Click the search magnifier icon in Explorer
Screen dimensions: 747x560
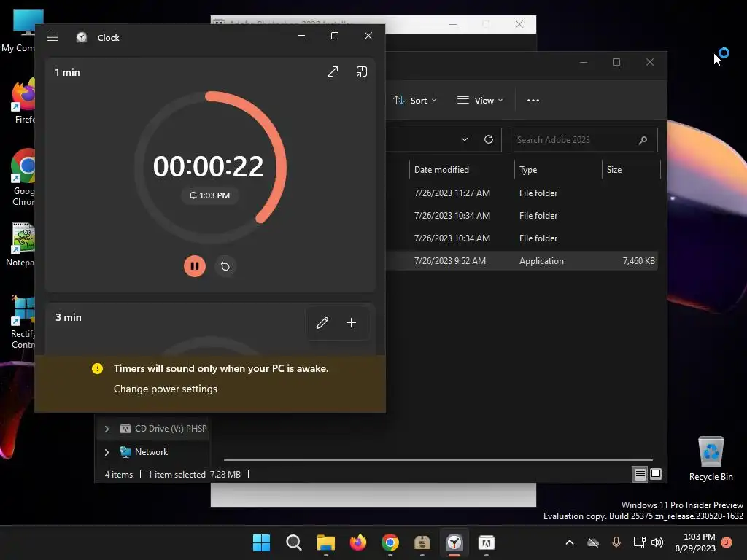coord(643,140)
